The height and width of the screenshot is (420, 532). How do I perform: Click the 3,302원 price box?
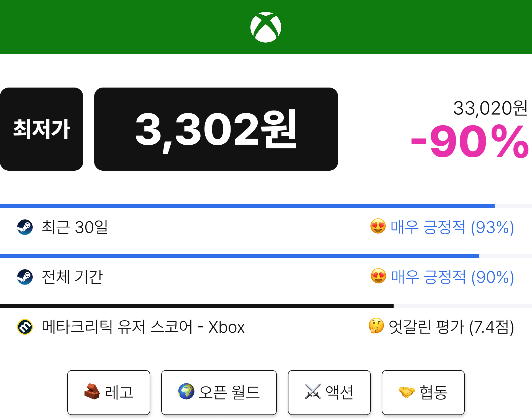pyautogui.click(x=216, y=129)
